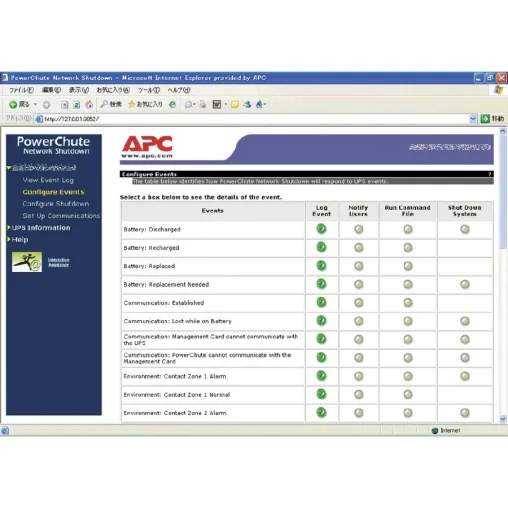This screenshot has height=508, width=508.
Task: Toggle Shut Down System for Battery: Replacement Needed
Action: click(x=465, y=284)
